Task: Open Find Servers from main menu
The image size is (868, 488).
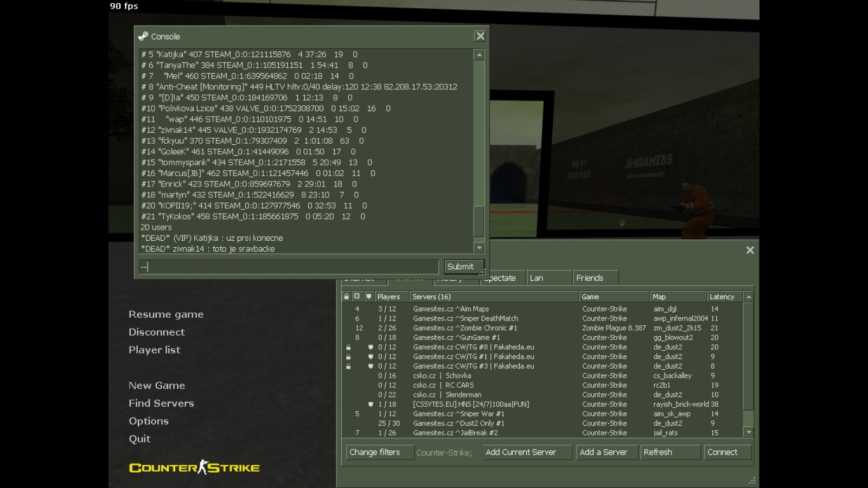Action: click(x=161, y=403)
